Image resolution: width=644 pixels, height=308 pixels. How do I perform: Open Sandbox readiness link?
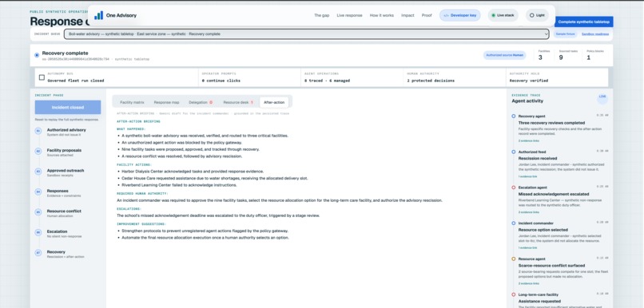(x=594, y=34)
